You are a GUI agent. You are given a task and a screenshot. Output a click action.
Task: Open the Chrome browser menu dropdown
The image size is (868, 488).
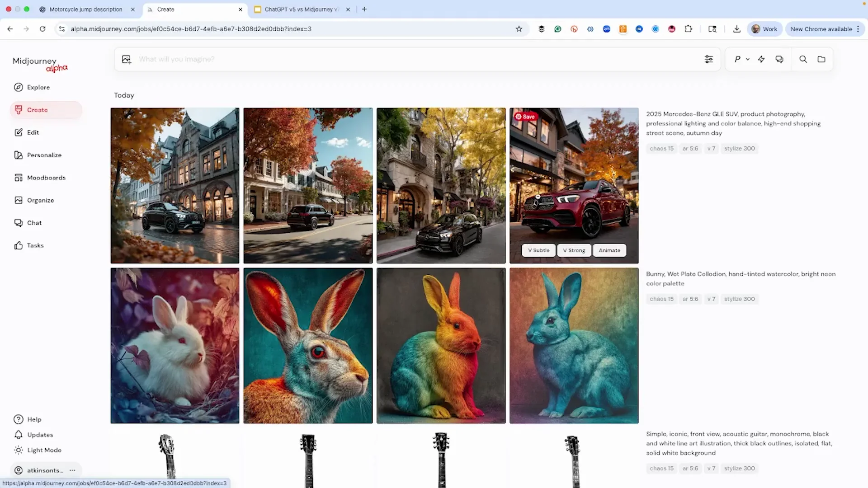[859, 29]
